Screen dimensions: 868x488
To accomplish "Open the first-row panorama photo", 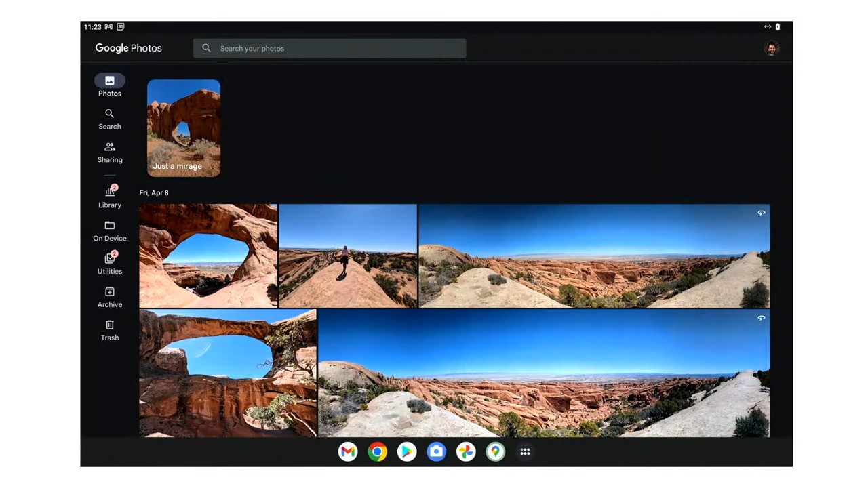I will pos(594,256).
